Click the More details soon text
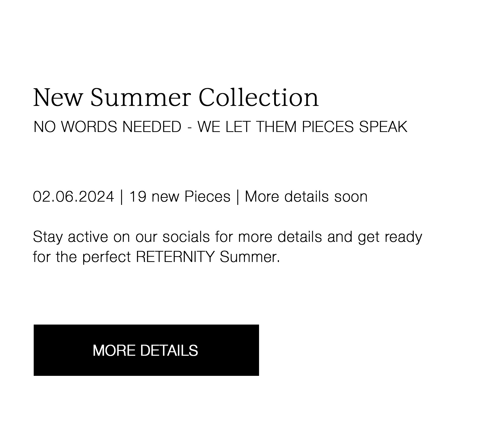Viewport: 503px width, 448px height. [x=306, y=196]
